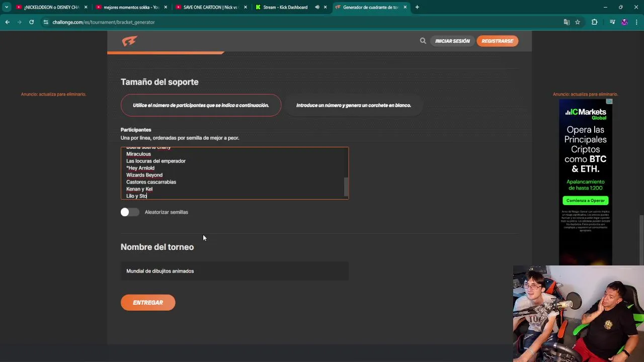Select the Generador de cuadrante tab

tap(371, 7)
